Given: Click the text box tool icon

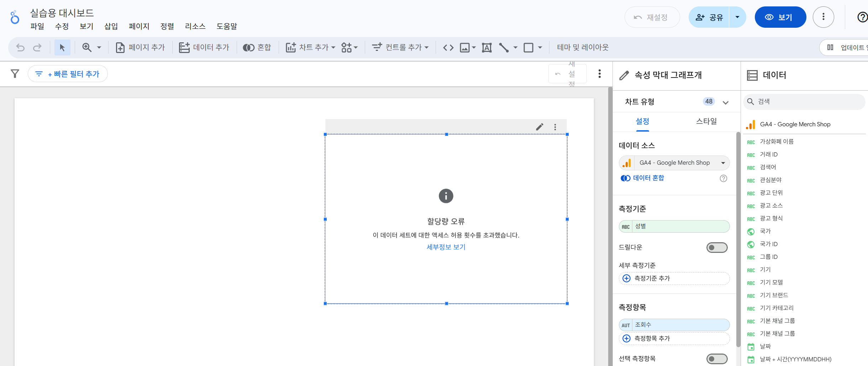Looking at the screenshot, I should (x=487, y=47).
